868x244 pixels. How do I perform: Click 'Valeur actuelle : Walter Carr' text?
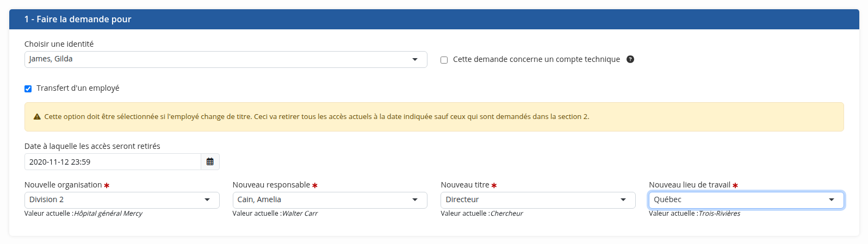tap(275, 214)
